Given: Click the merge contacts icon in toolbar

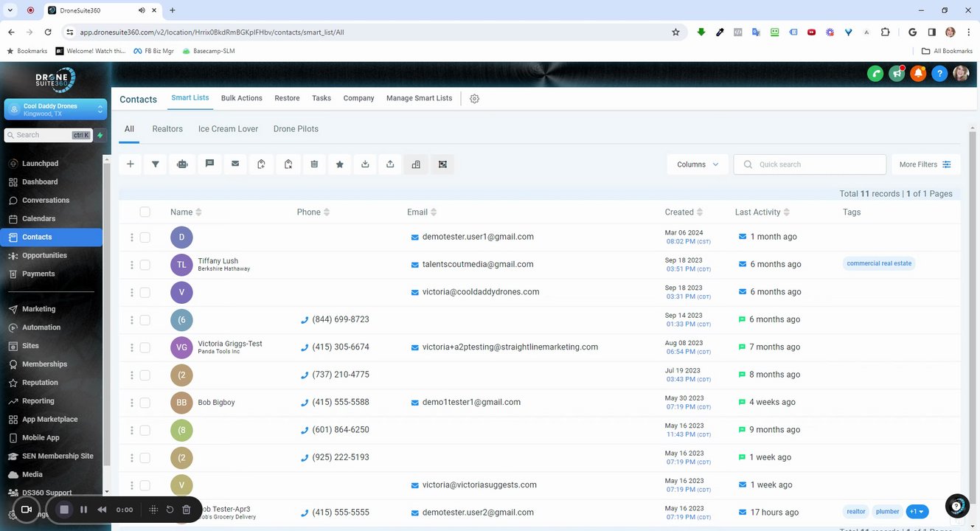Looking at the screenshot, I should [x=442, y=164].
